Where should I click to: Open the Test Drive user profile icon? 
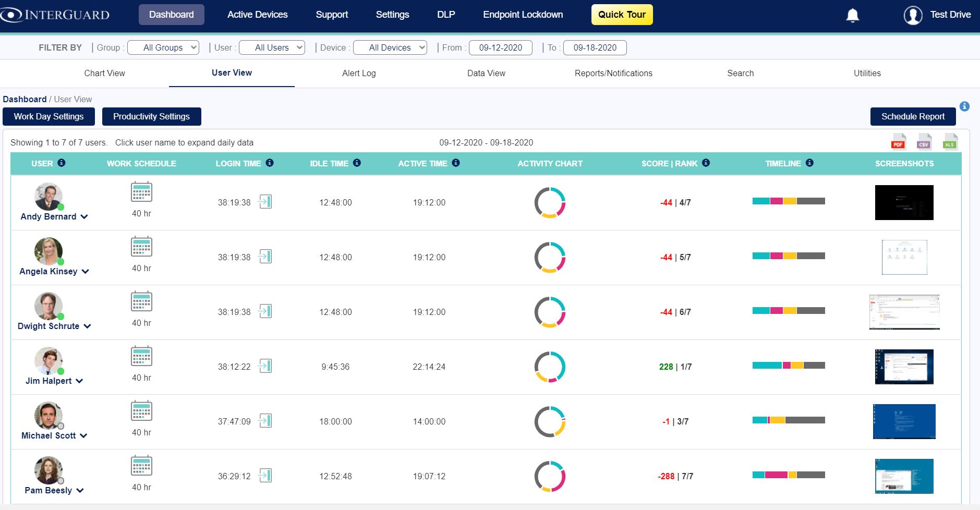(913, 15)
